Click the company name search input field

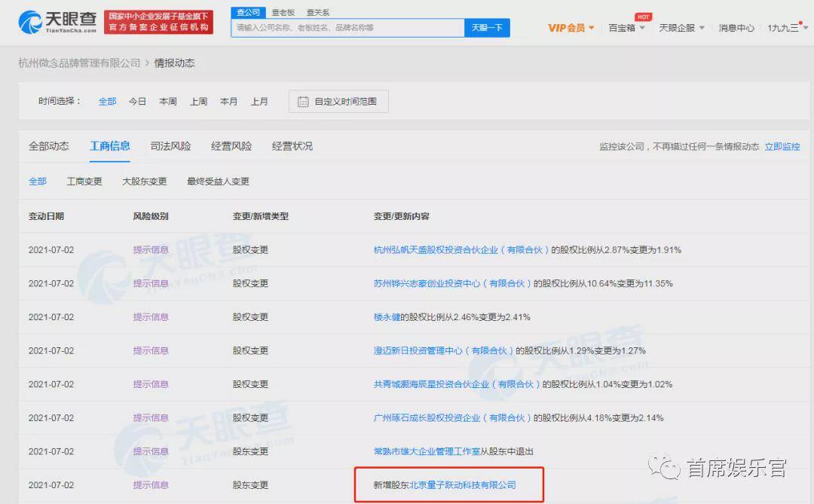tap(347, 28)
